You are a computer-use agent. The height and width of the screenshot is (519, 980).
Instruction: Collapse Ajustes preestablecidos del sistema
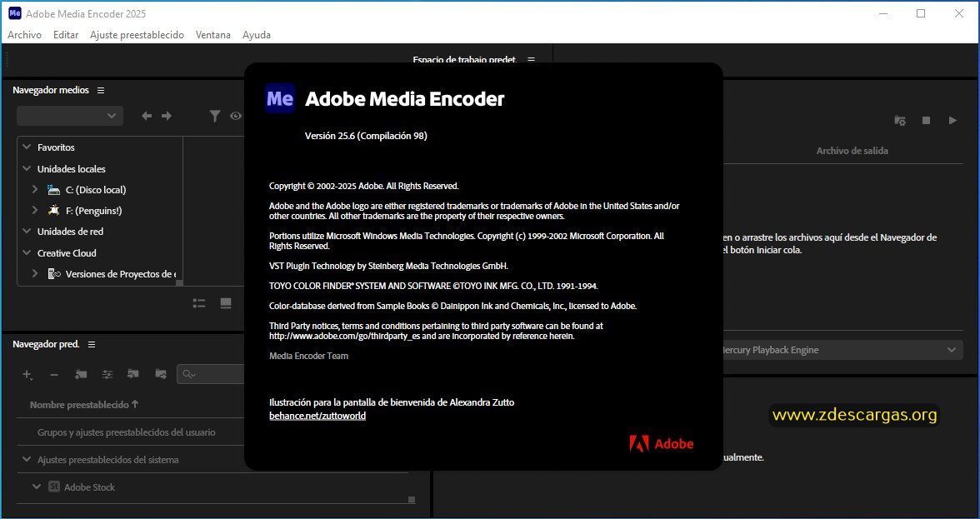tap(27, 460)
